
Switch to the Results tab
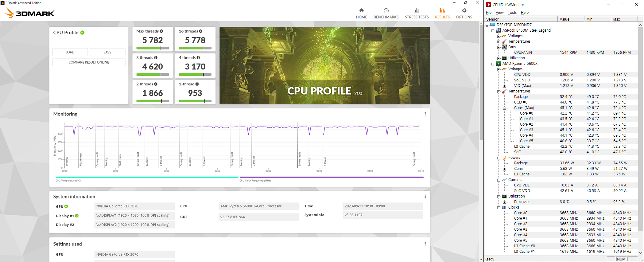442,13
